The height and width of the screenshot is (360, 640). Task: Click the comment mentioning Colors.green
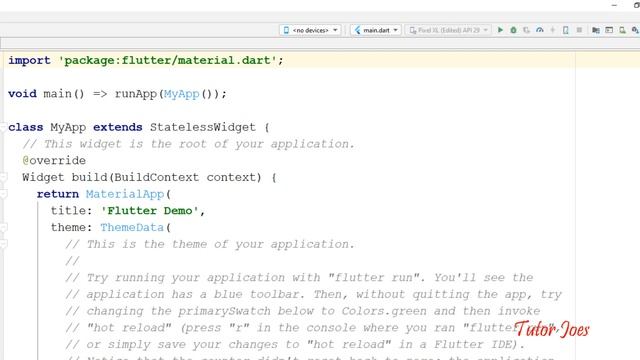click(302, 311)
